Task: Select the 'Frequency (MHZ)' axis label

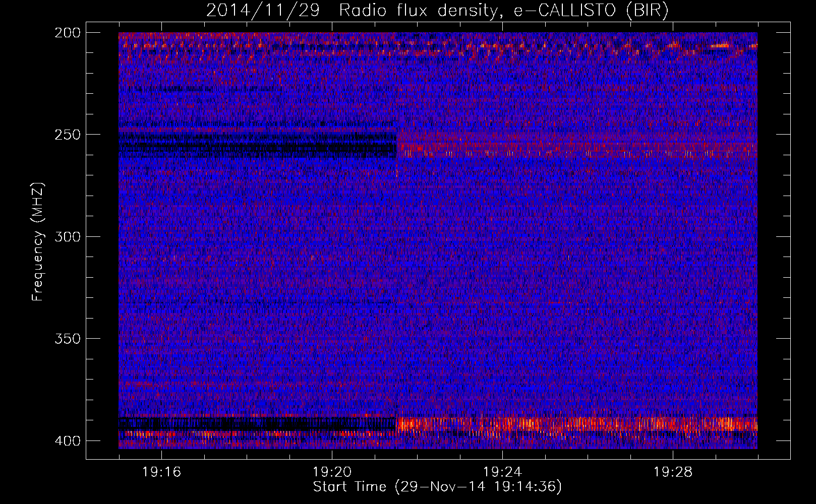Action: coord(38,241)
